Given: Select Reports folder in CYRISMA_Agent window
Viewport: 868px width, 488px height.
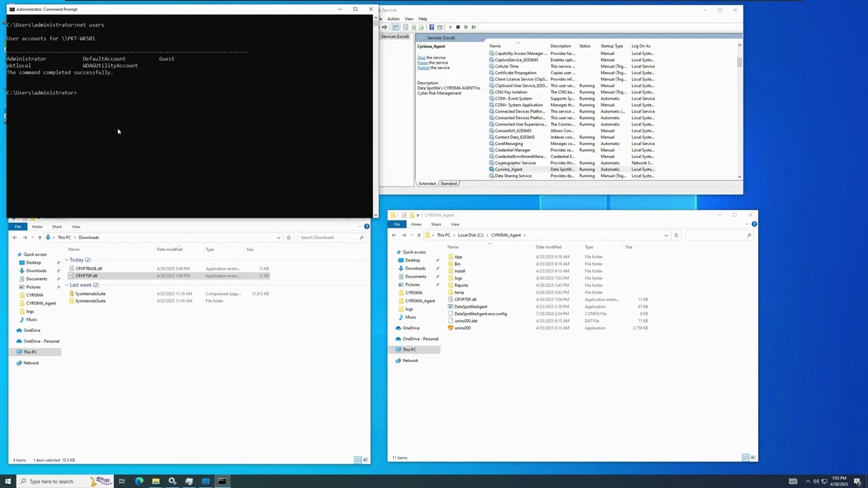Looking at the screenshot, I should click(x=461, y=285).
